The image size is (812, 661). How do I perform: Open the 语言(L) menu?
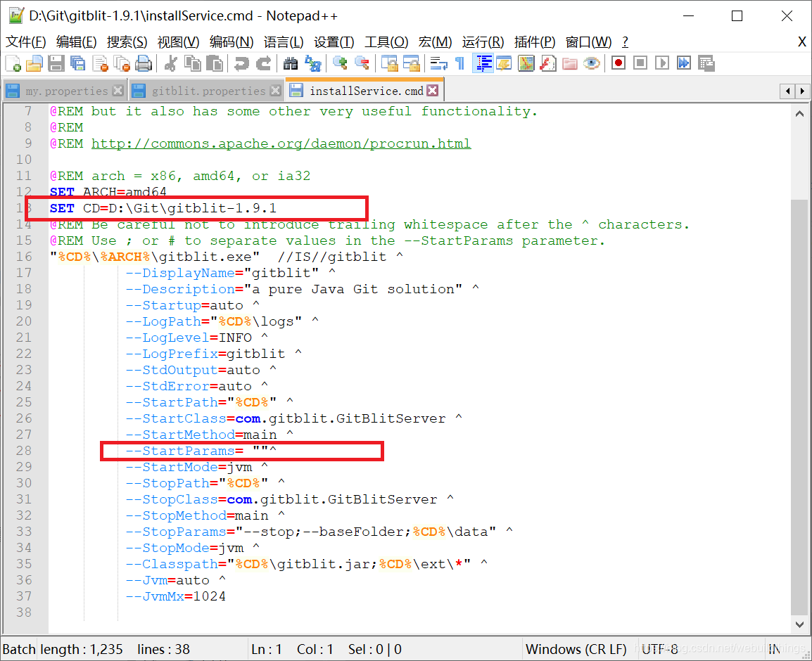[284, 42]
